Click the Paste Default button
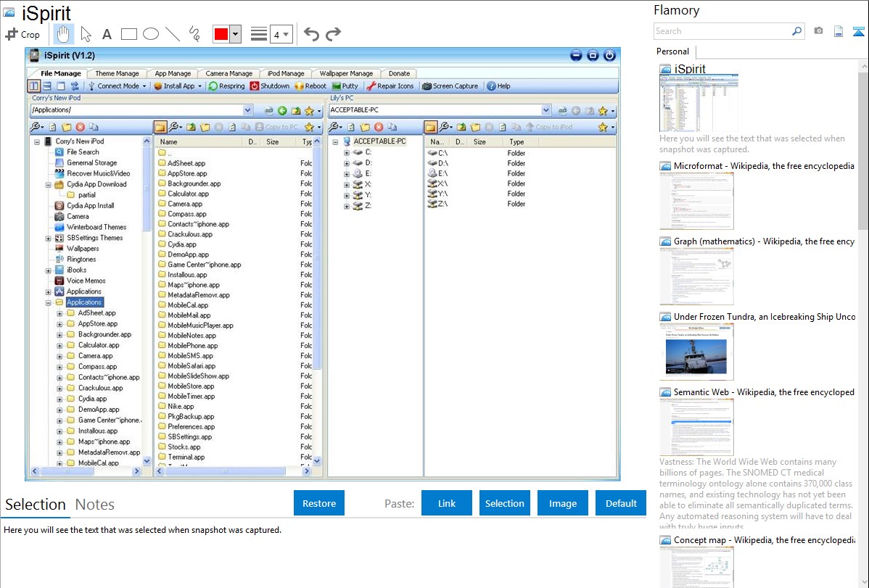The width and height of the screenshot is (869, 588). pos(621,503)
